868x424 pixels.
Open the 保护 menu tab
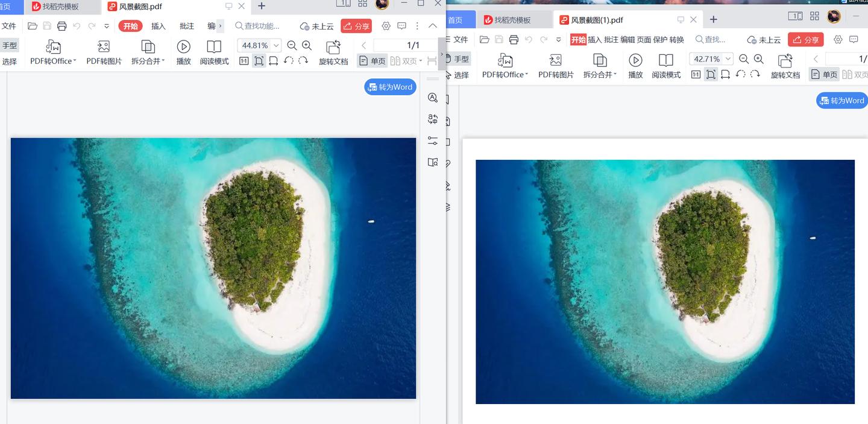click(x=661, y=40)
